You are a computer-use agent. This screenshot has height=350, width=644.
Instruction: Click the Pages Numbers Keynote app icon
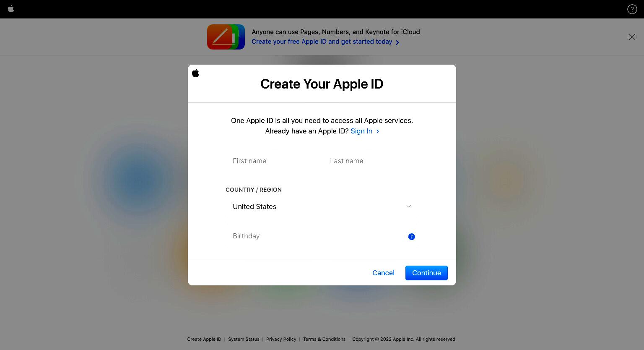[226, 37]
